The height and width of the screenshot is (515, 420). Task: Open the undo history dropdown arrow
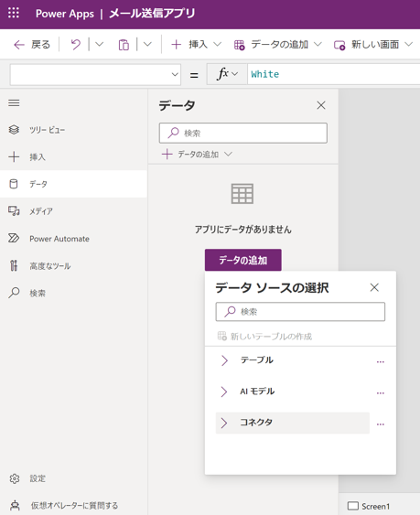pos(99,44)
